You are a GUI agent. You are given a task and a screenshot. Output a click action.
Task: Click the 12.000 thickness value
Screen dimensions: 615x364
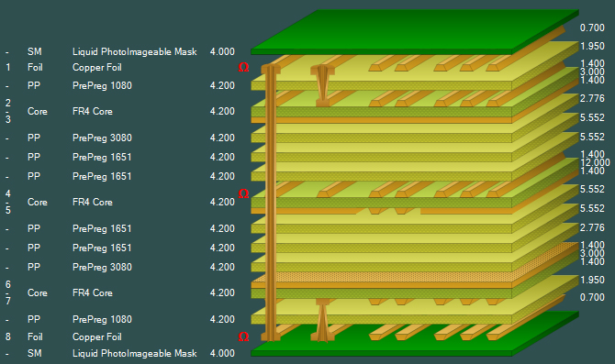pos(595,162)
